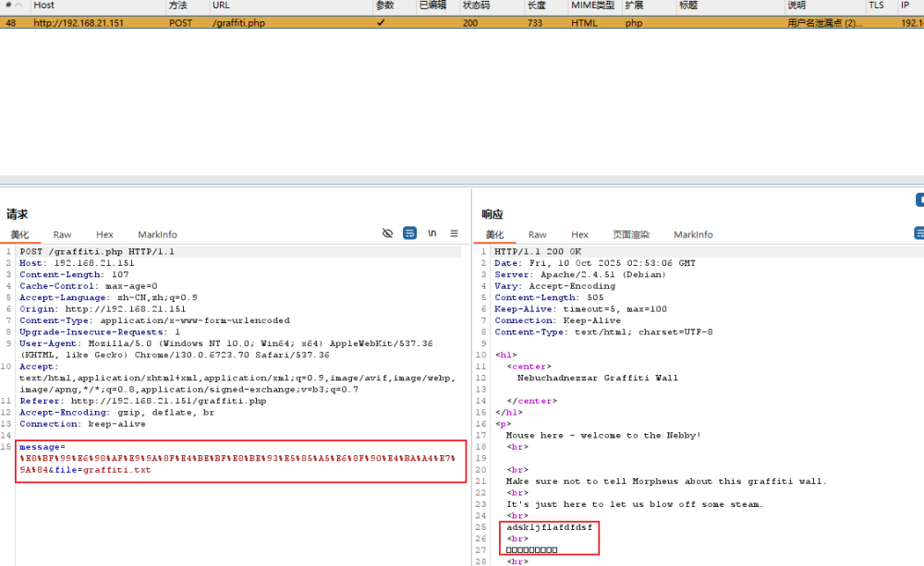This screenshot has height=566, width=924.
Task: Click the checkmark in the 参数 column
Action: [381, 22]
